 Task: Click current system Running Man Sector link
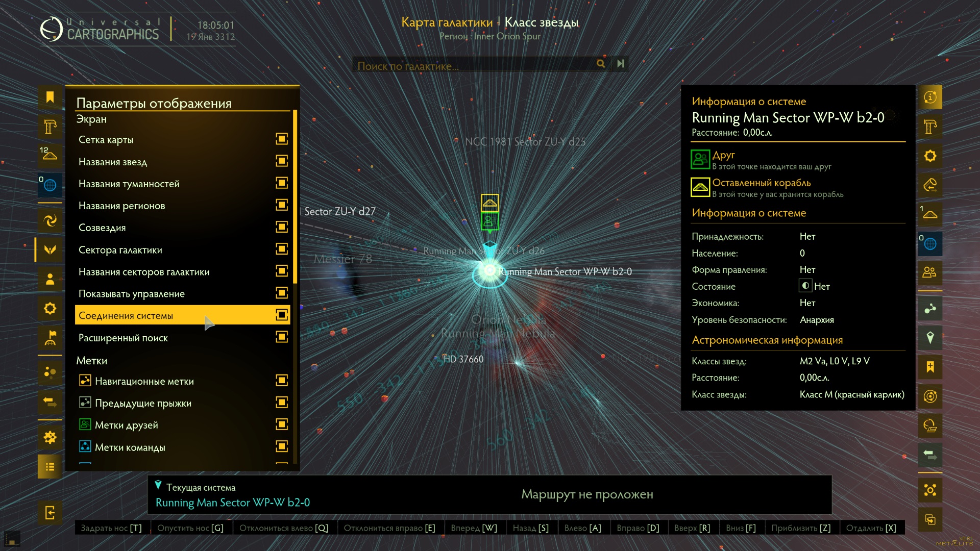tap(233, 503)
